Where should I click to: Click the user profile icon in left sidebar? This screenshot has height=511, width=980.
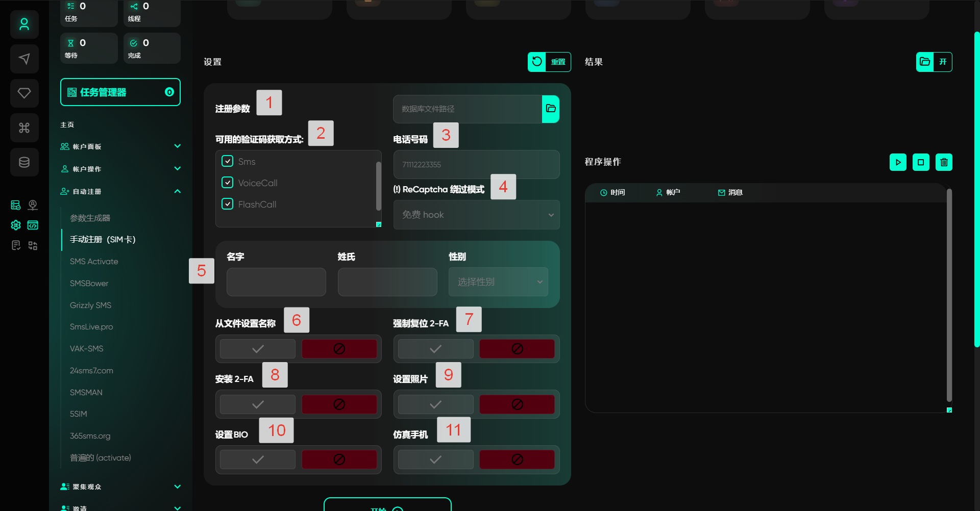click(x=24, y=24)
